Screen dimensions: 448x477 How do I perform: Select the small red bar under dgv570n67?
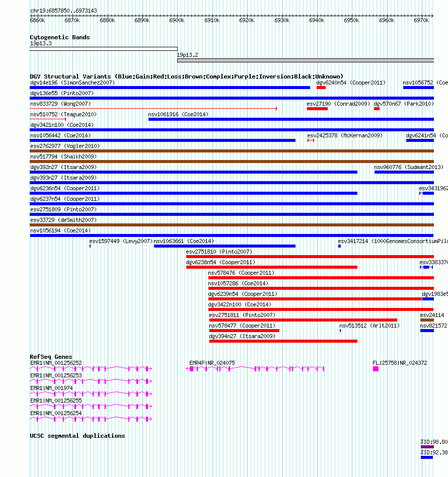(377, 109)
